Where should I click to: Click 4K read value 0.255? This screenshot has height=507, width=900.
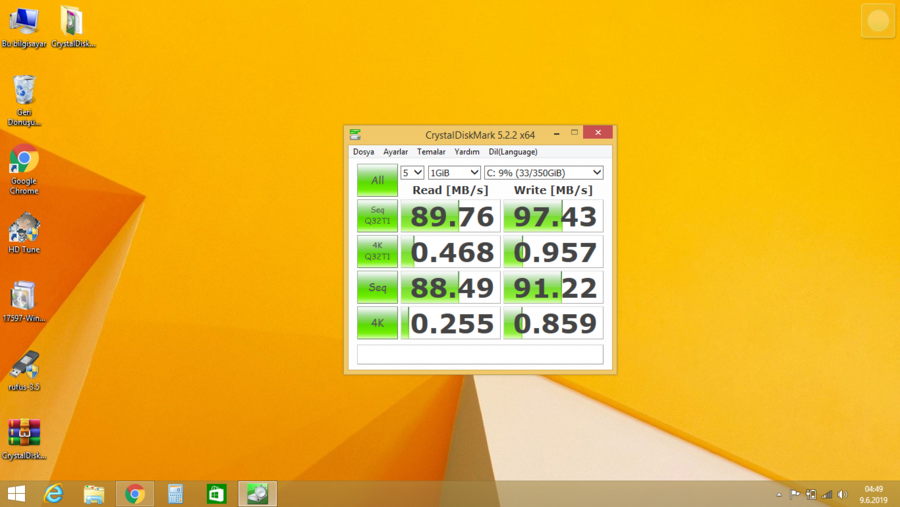(x=451, y=323)
